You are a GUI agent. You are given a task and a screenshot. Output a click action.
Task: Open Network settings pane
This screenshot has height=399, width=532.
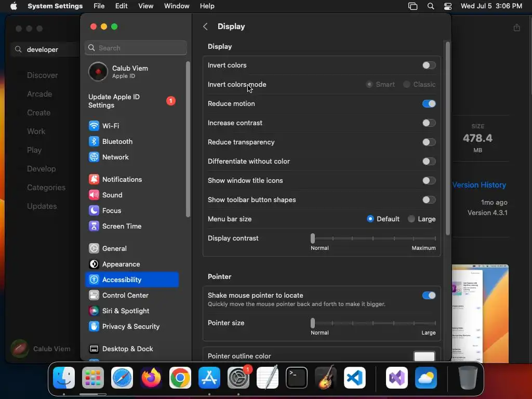(131, 157)
